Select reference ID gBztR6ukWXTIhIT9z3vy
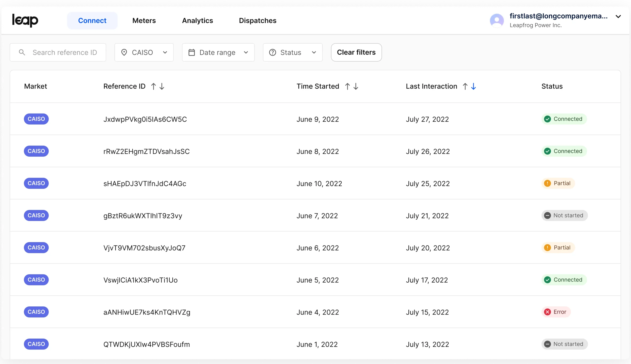 (143, 216)
